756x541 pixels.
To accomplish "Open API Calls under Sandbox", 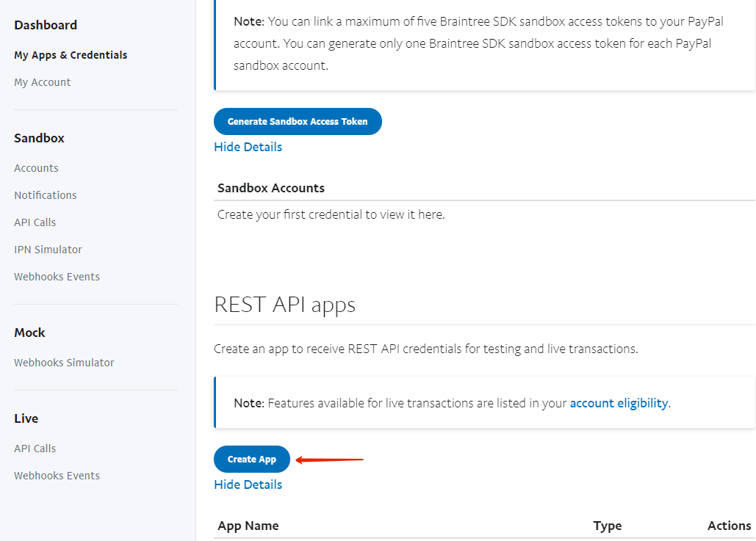I will coord(35,222).
